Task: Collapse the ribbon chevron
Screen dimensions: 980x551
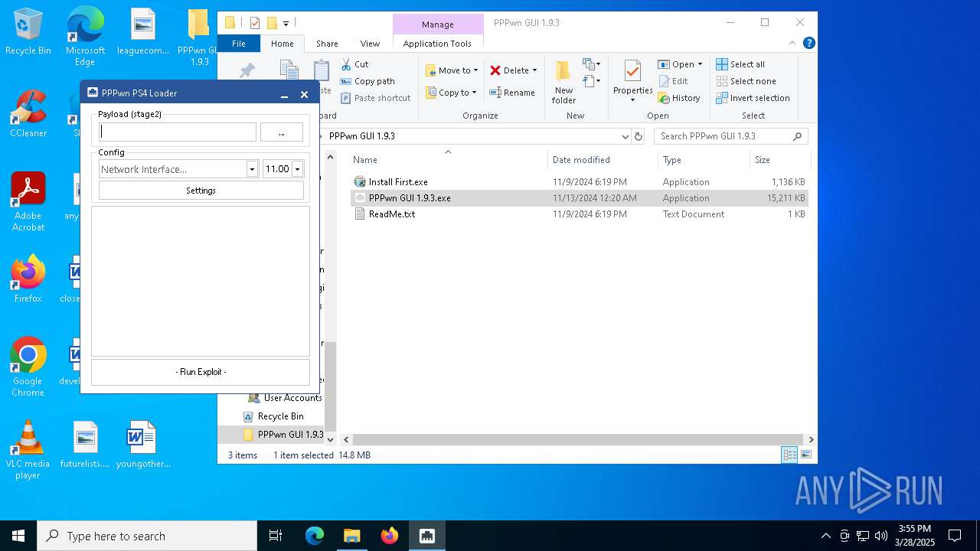Action: pos(793,44)
